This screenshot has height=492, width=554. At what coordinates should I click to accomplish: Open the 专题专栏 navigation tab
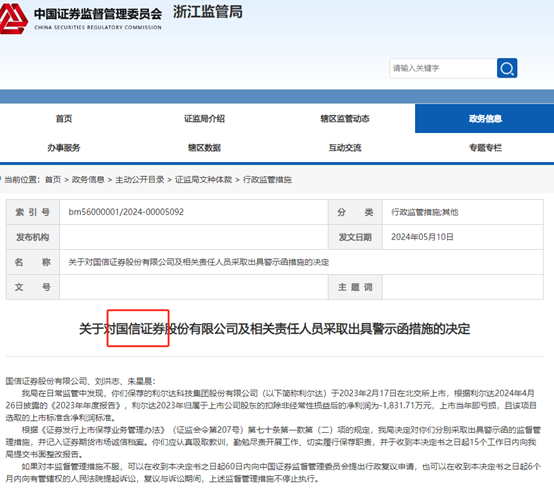click(x=485, y=148)
